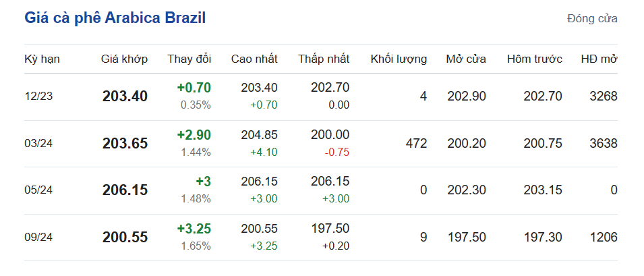Viewport: 644px width, 276px height.
Task: Click the 203.65 matched price value
Action: point(125,144)
